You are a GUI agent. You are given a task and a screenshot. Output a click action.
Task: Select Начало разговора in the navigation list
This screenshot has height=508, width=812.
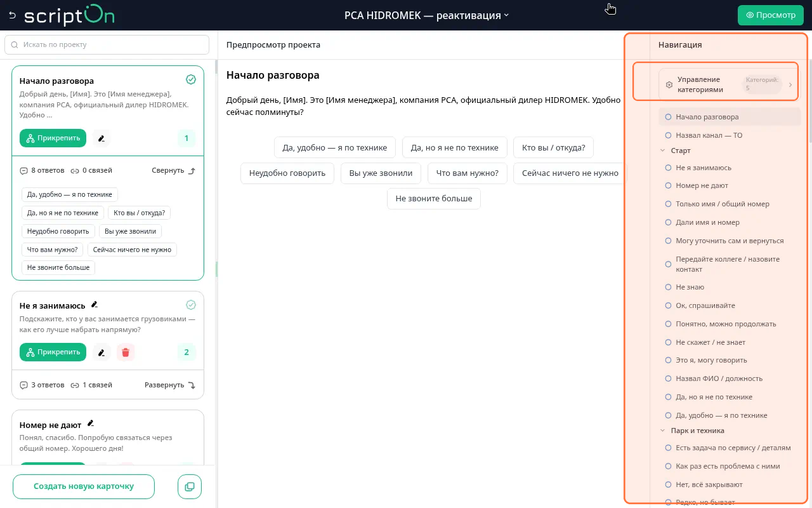pyautogui.click(x=730, y=117)
